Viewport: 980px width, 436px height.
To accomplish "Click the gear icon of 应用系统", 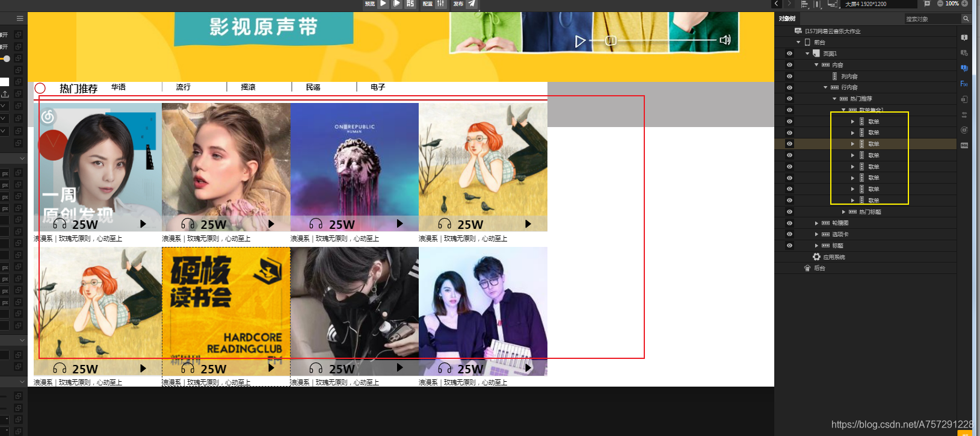I will coord(816,257).
